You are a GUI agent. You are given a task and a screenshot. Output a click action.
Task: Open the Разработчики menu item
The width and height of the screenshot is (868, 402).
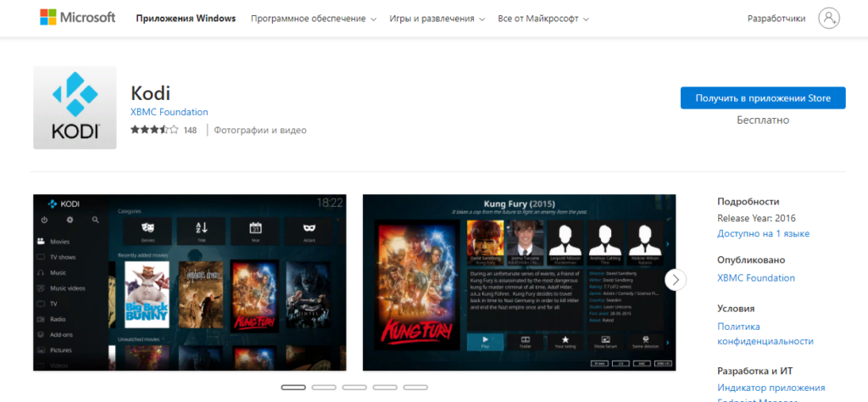[776, 18]
